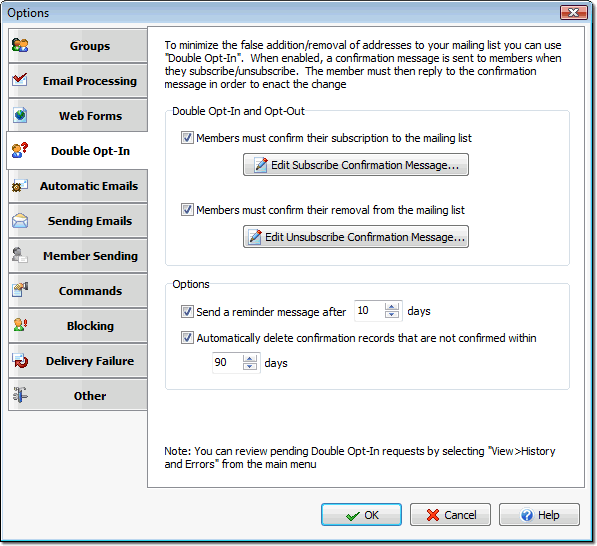Open Edit Subscribe Confirmation Message
Screen dimensions: 597x546
(356, 164)
